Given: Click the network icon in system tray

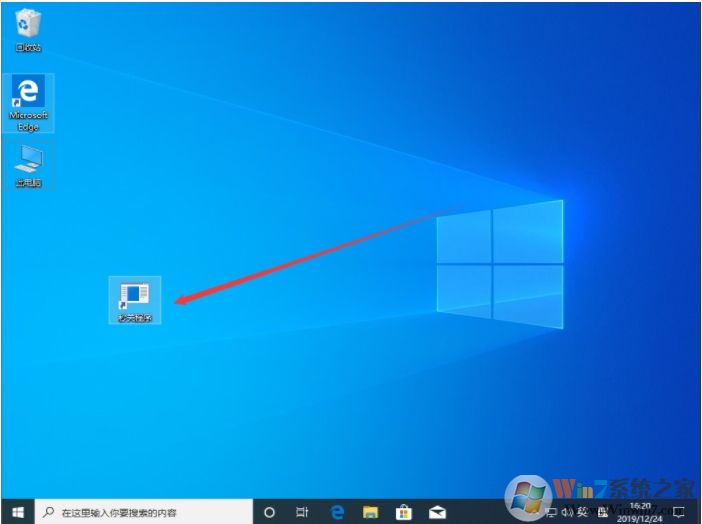Looking at the screenshot, I should [x=552, y=512].
